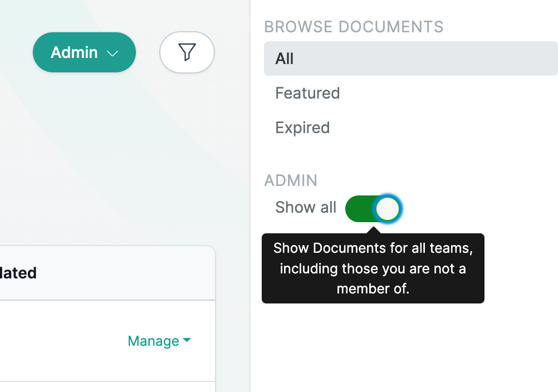Image resolution: width=558 pixels, height=392 pixels.
Task: Click the caret triangle next to Manage
Action: click(x=187, y=340)
